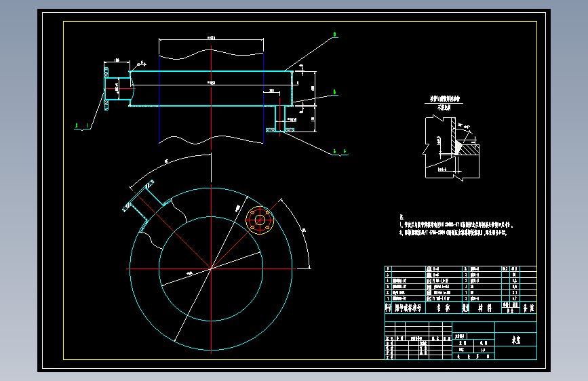Click the 注: notes heading text
This screenshot has height=381, width=588.
[x=401, y=217]
